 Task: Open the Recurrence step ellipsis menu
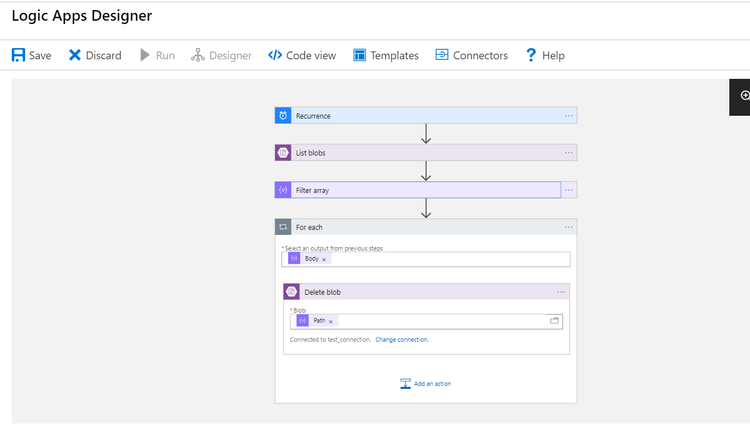(568, 116)
